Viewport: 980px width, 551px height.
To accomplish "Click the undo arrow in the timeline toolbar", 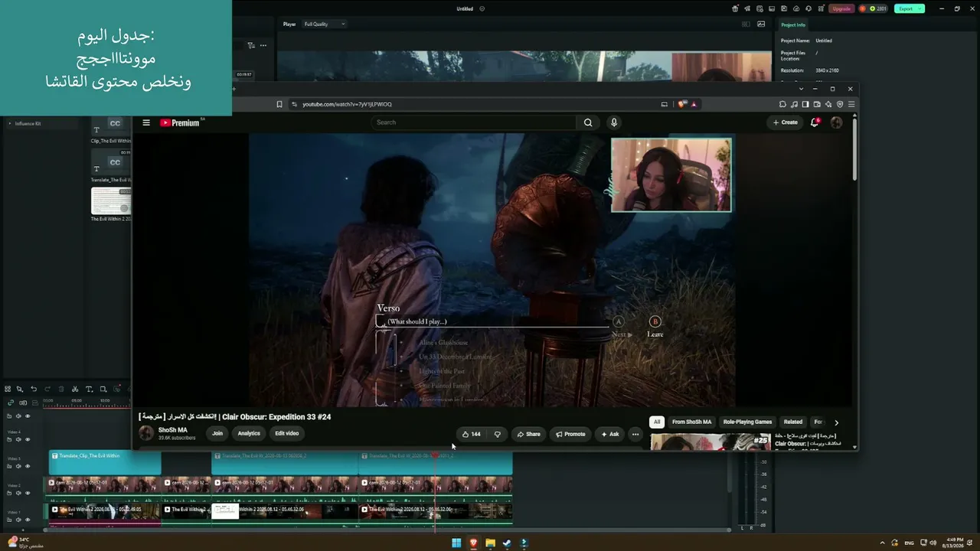I will click(x=34, y=389).
